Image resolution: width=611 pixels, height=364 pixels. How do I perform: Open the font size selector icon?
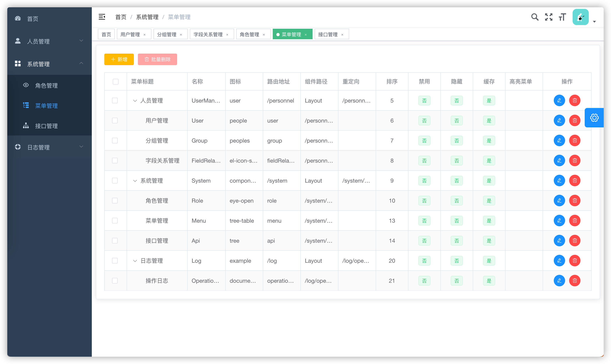[562, 17]
